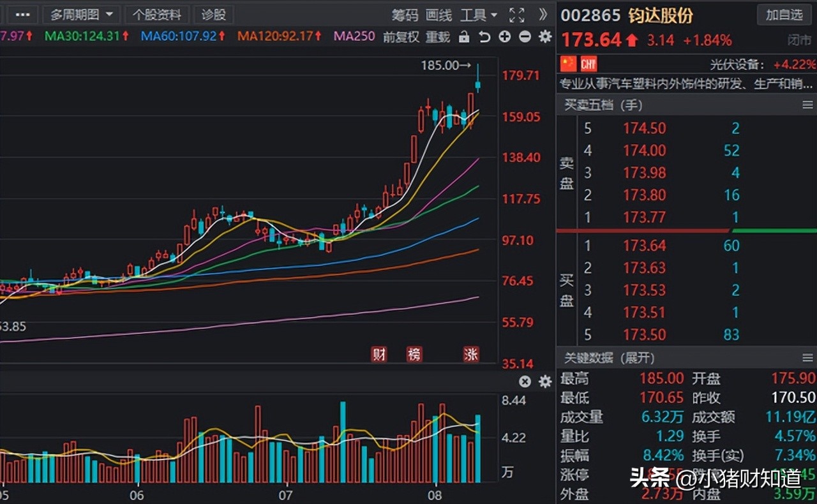Click the 涨 badge on the chart
The width and height of the screenshot is (817, 504).
(x=470, y=354)
